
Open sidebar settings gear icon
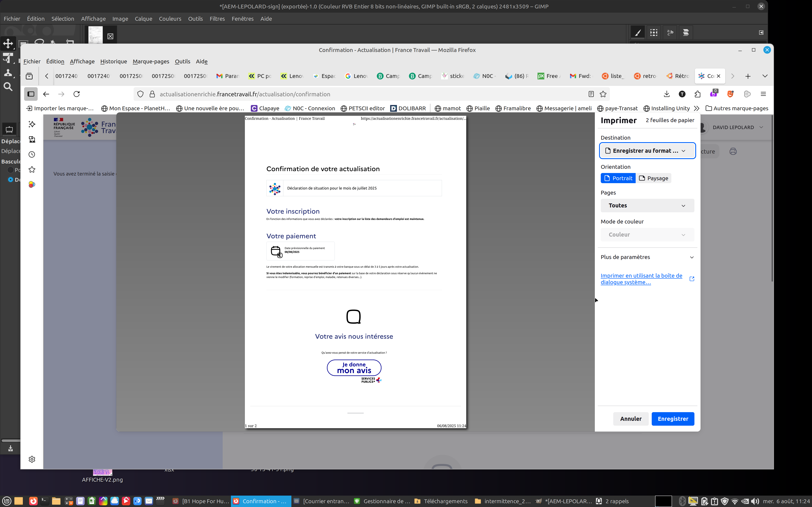(x=32, y=459)
